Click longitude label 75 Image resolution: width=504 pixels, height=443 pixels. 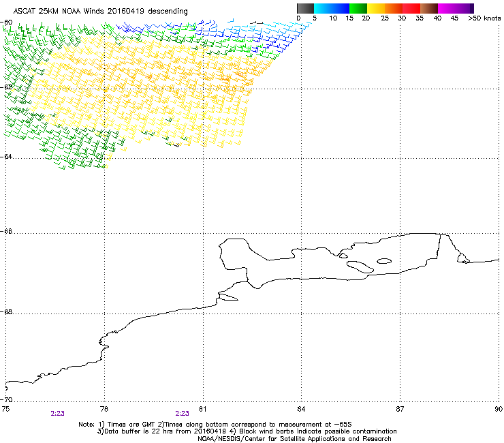coord(5,409)
